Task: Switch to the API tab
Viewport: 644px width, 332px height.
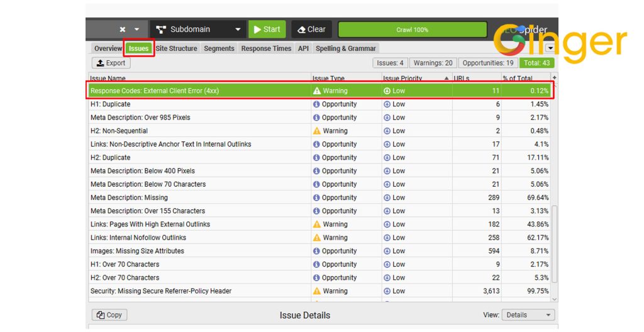Action: click(303, 48)
